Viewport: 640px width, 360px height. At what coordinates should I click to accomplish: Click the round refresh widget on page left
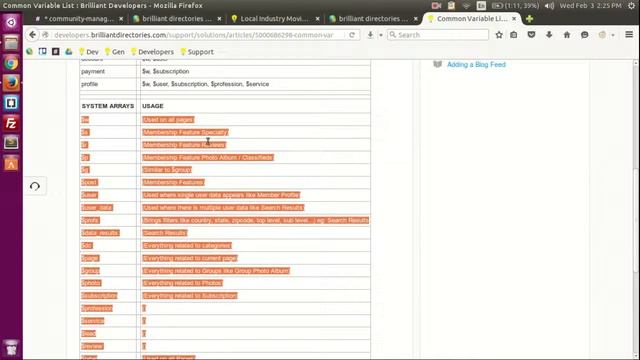tap(35, 186)
